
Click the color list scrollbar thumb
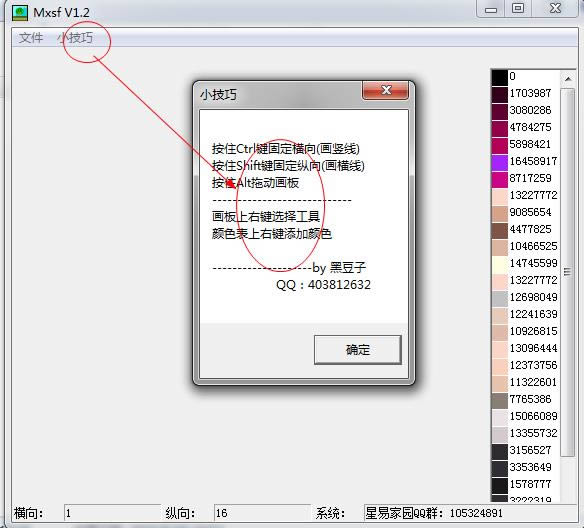pyautogui.click(x=568, y=272)
